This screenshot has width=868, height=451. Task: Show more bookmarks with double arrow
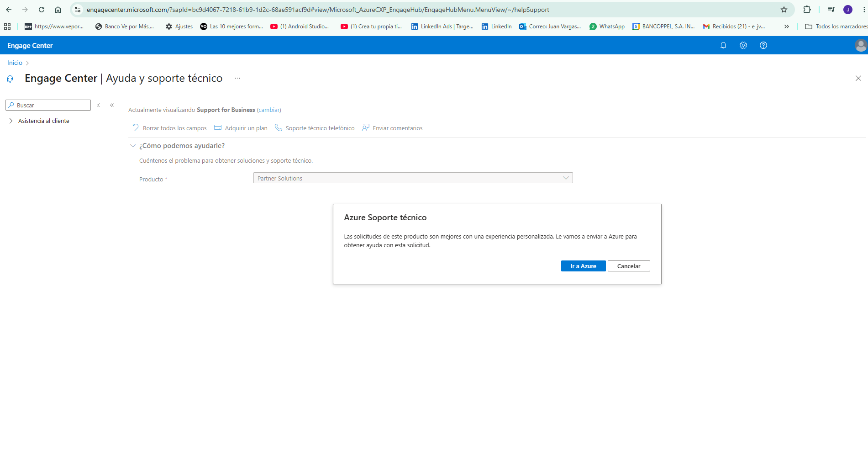point(787,27)
